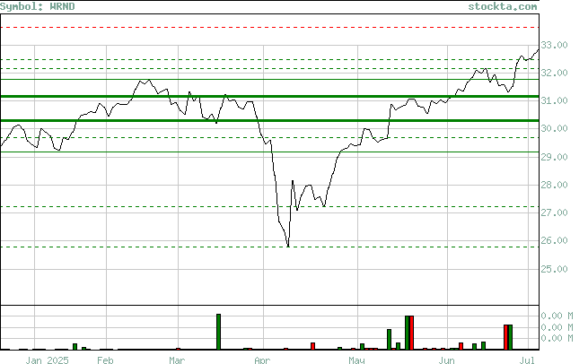Click the 32.00 price axis label
The image size is (588, 364).
(x=554, y=73)
